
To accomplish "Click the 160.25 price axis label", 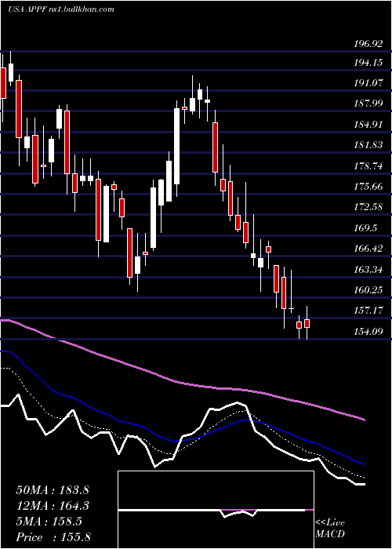I will coord(368,290).
